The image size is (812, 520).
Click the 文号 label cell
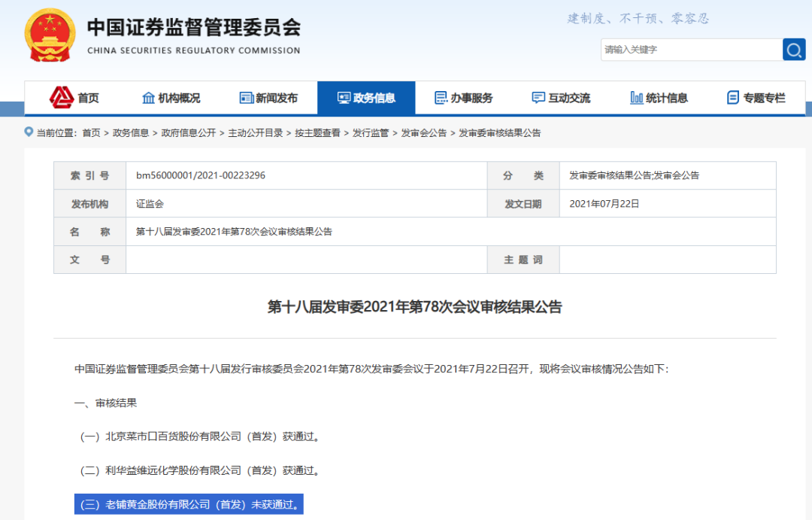pyautogui.click(x=90, y=260)
